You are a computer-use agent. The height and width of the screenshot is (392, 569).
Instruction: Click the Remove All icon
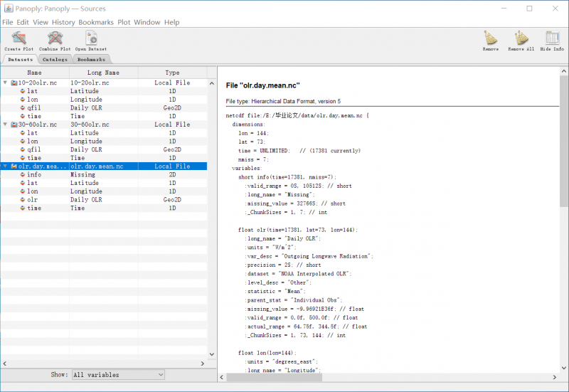coord(521,40)
